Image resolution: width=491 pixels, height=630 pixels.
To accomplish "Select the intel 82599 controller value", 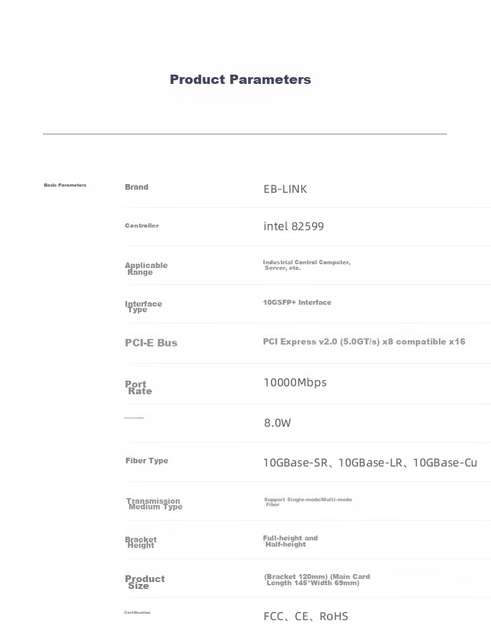I will [294, 226].
